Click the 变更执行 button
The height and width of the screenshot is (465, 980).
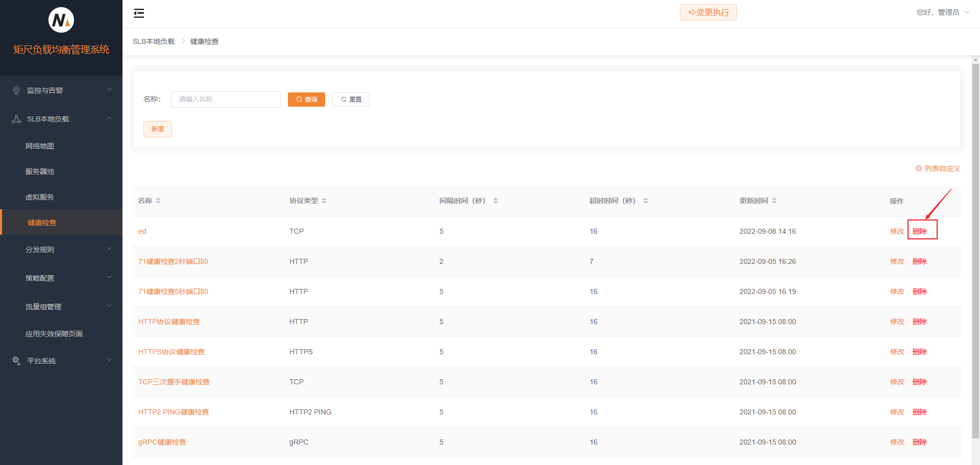click(x=708, y=12)
